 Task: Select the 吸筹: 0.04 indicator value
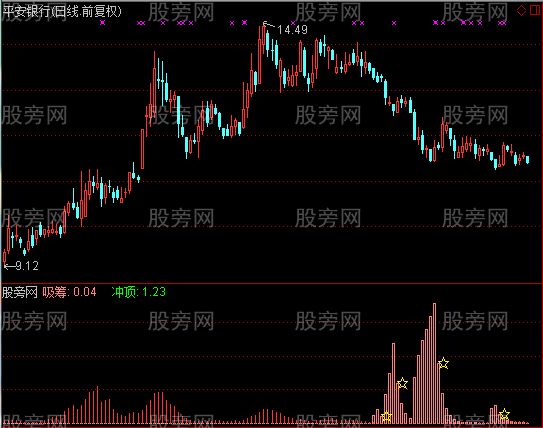pyautogui.click(x=69, y=292)
